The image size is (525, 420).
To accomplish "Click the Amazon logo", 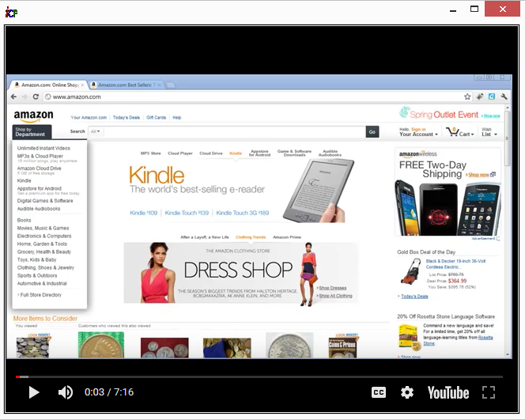I will 33,116.
